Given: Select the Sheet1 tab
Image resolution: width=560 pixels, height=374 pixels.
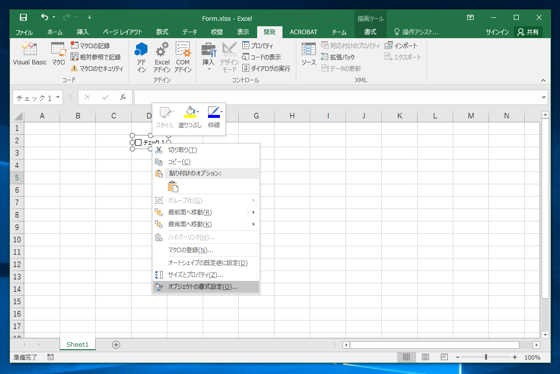Looking at the screenshot, I should [78, 344].
